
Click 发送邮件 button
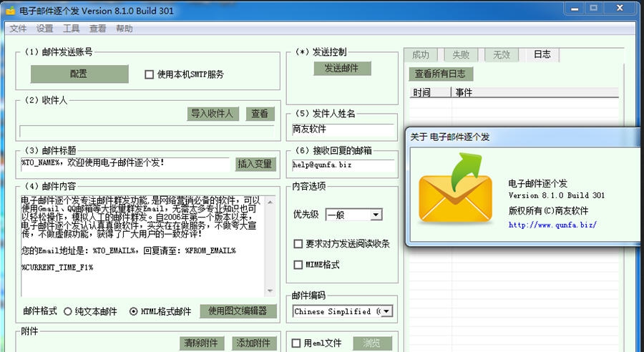(x=342, y=69)
